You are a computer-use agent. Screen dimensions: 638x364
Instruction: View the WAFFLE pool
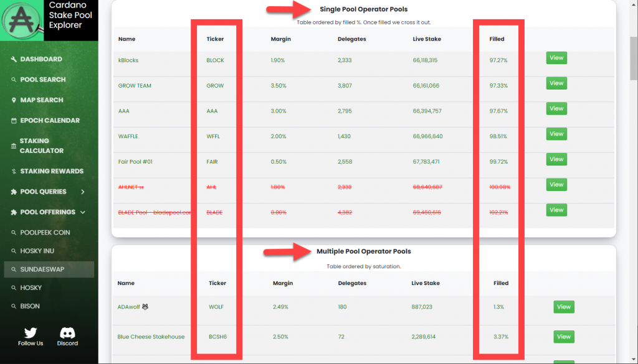[556, 134]
